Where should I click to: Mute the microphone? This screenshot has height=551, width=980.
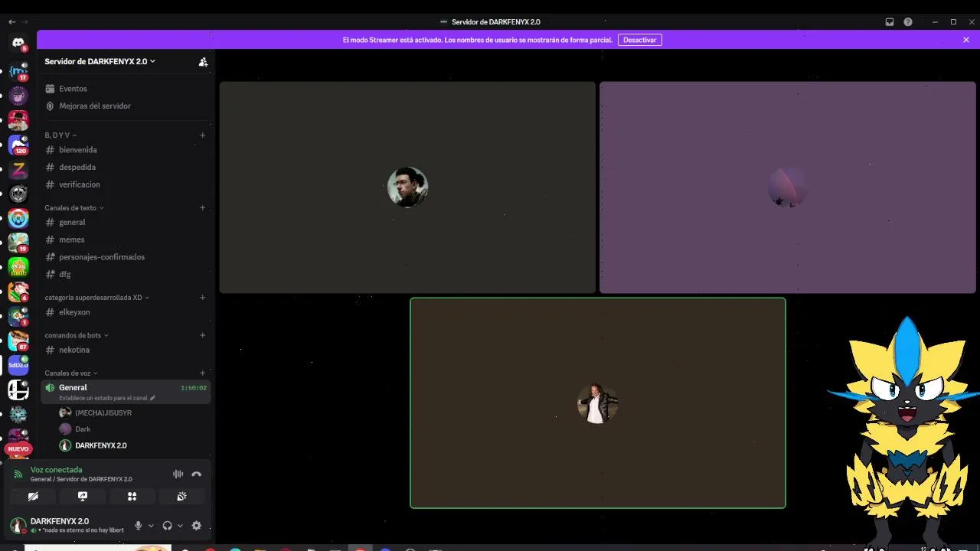pos(139,526)
